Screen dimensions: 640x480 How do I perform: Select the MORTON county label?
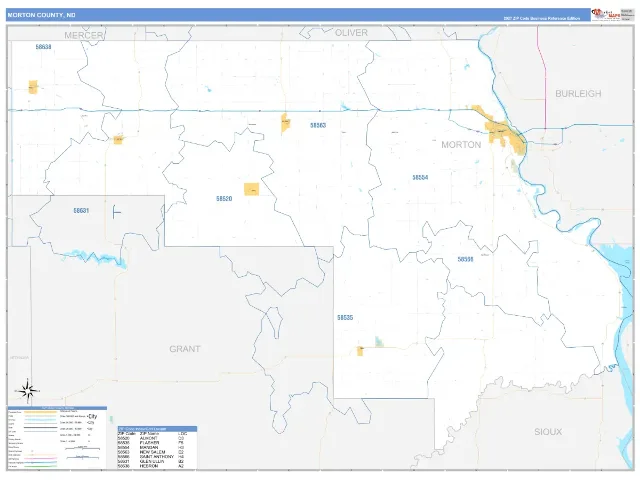(x=461, y=144)
